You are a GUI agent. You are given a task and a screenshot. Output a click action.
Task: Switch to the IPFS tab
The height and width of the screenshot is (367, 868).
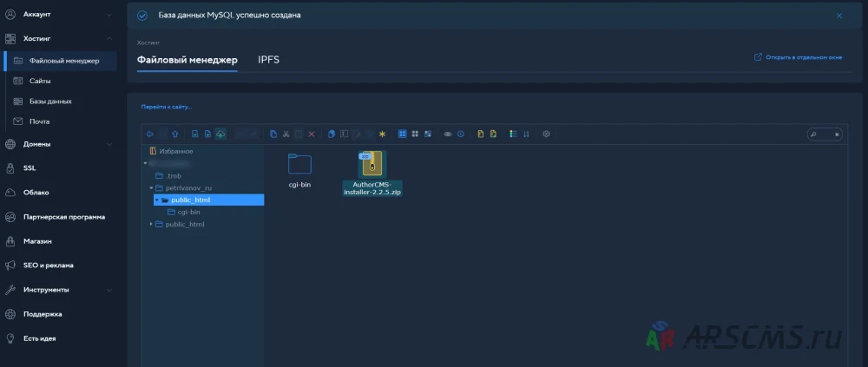tap(268, 60)
